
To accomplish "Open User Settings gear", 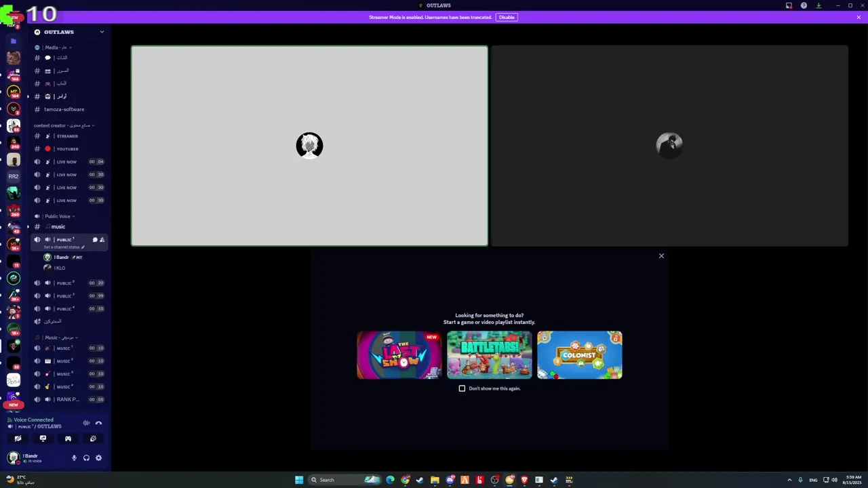I will point(98,458).
